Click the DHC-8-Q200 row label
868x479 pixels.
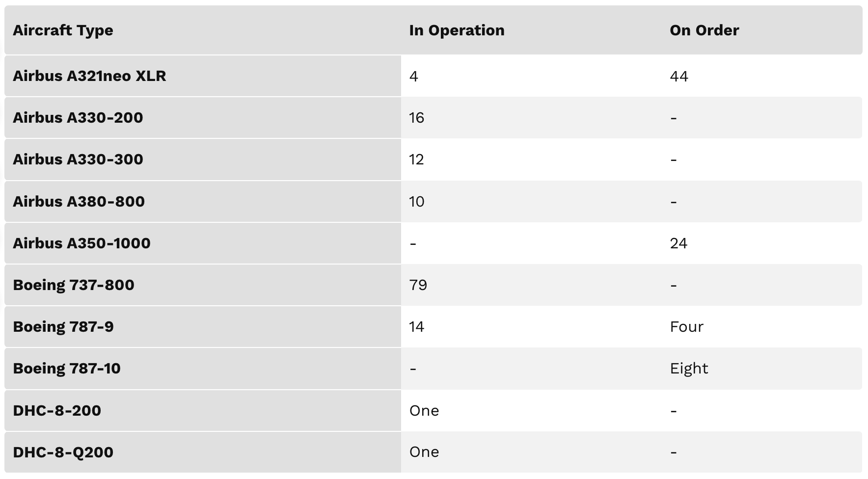(63, 452)
